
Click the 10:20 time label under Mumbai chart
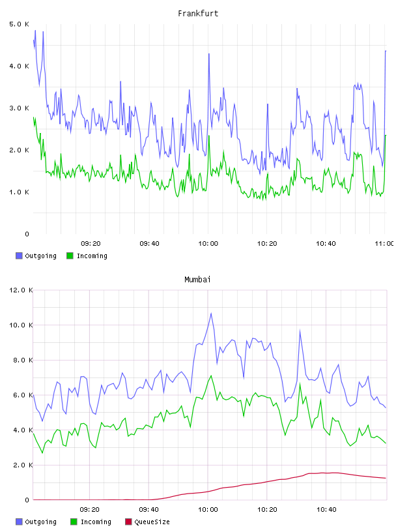(x=267, y=510)
